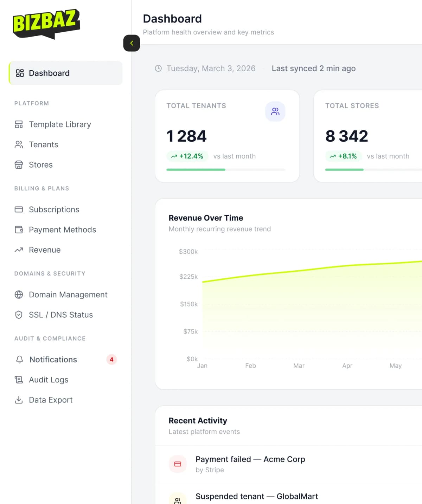Viewport: 422px width, 504px height.
Task: Click the SSL / DNS shield icon
Action: tap(19, 315)
